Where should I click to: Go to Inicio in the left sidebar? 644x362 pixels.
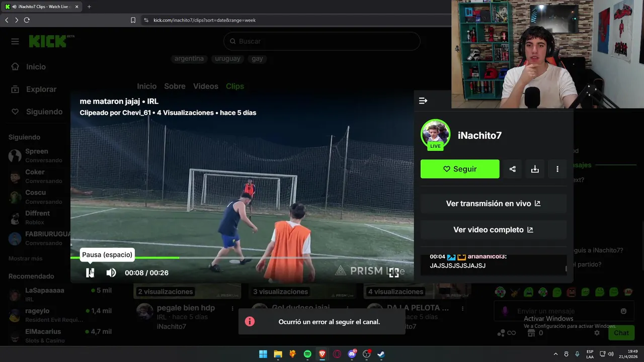[x=36, y=67]
